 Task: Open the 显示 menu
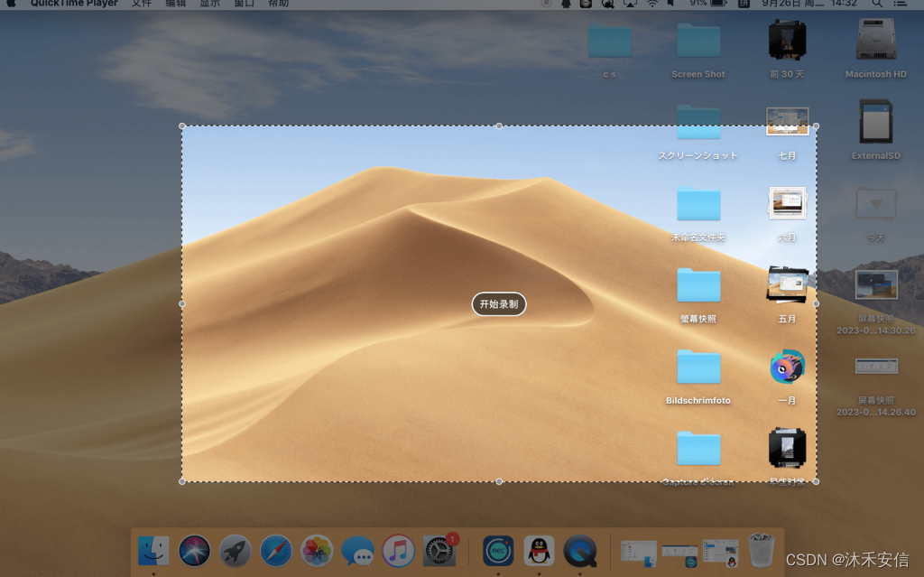click(x=209, y=3)
